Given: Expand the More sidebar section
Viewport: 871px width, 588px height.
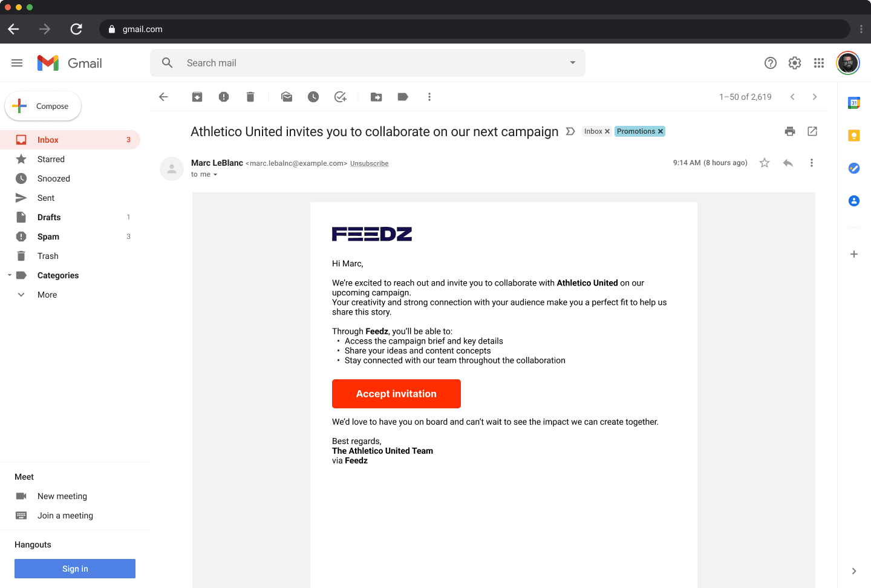Looking at the screenshot, I should [47, 295].
